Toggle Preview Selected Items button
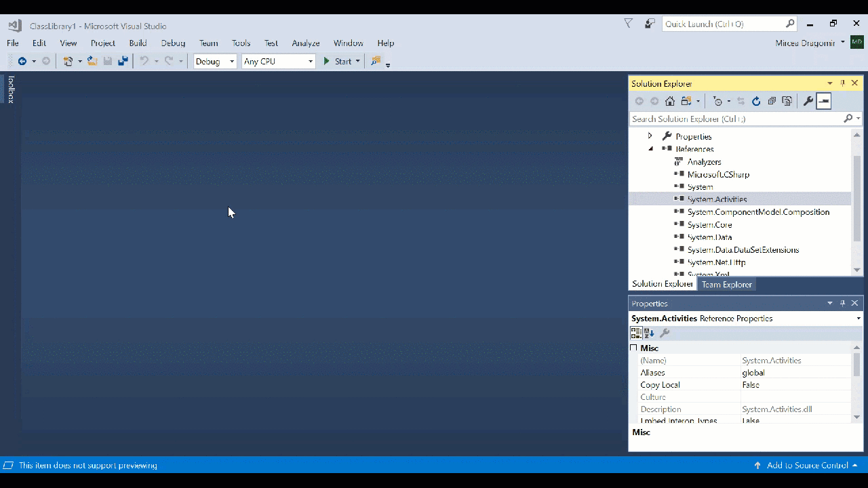868x488 pixels. pos(823,101)
